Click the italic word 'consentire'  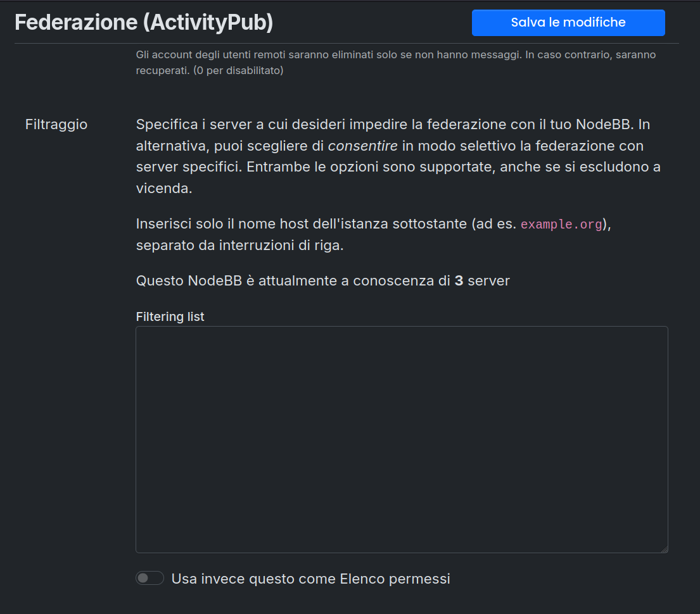pos(362,146)
